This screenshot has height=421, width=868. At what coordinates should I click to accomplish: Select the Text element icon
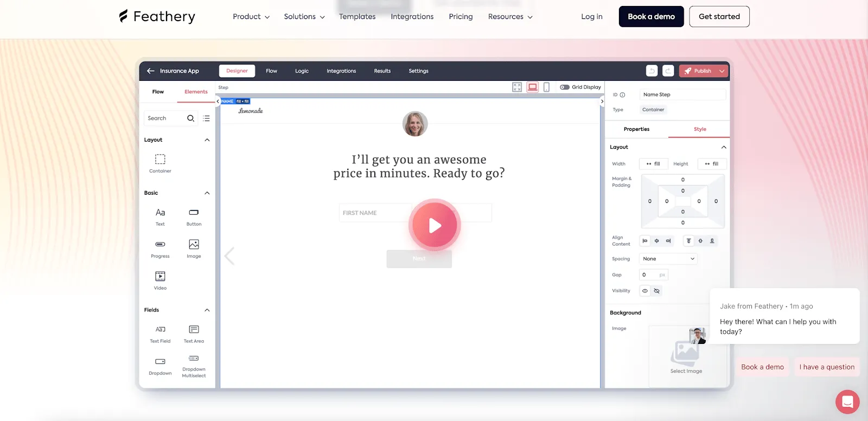point(160,212)
